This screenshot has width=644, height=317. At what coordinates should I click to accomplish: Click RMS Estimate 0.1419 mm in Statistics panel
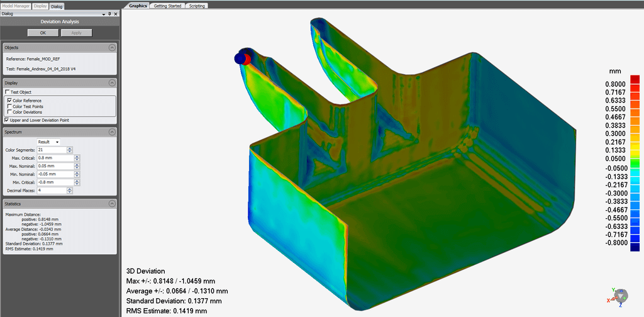pyautogui.click(x=29, y=248)
